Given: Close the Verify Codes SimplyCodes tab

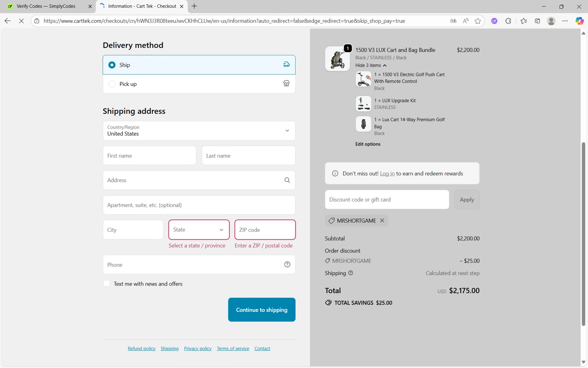Looking at the screenshot, I should [90, 6].
